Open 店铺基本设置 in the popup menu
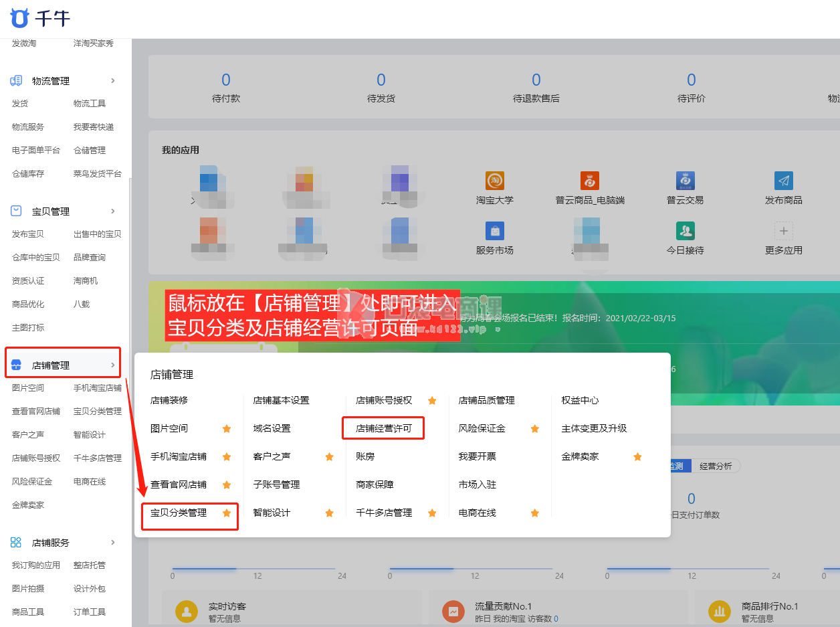This screenshot has width=840, height=627. (281, 400)
